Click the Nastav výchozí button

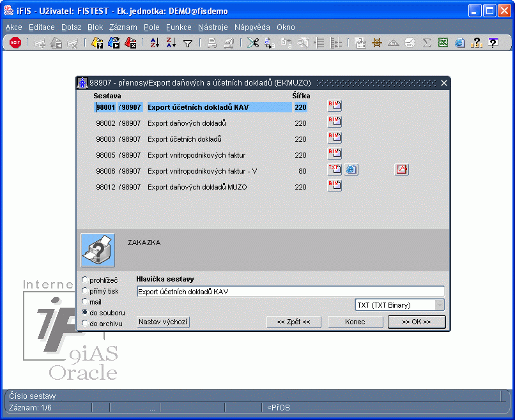point(163,322)
